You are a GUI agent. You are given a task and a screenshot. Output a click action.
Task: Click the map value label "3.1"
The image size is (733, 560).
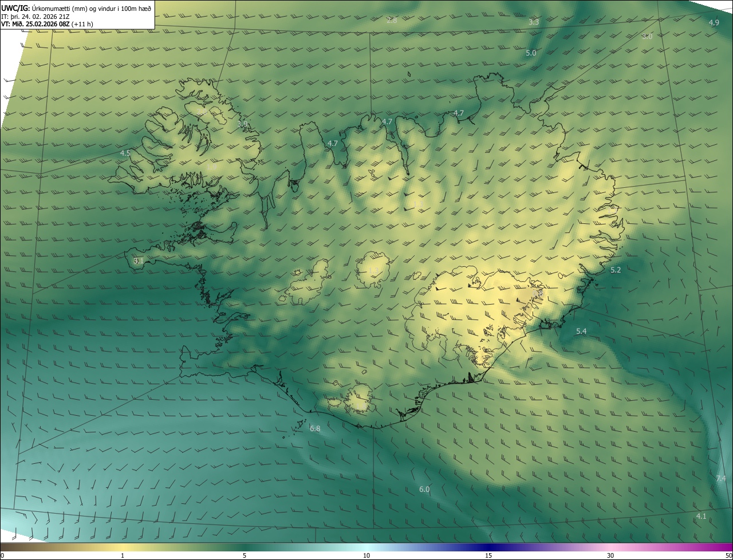coord(138,261)
